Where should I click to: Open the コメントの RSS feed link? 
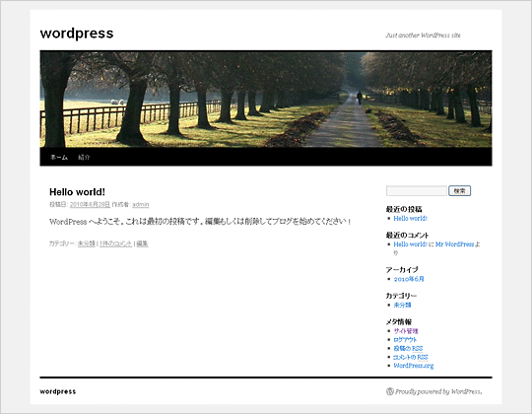(411, 357)
